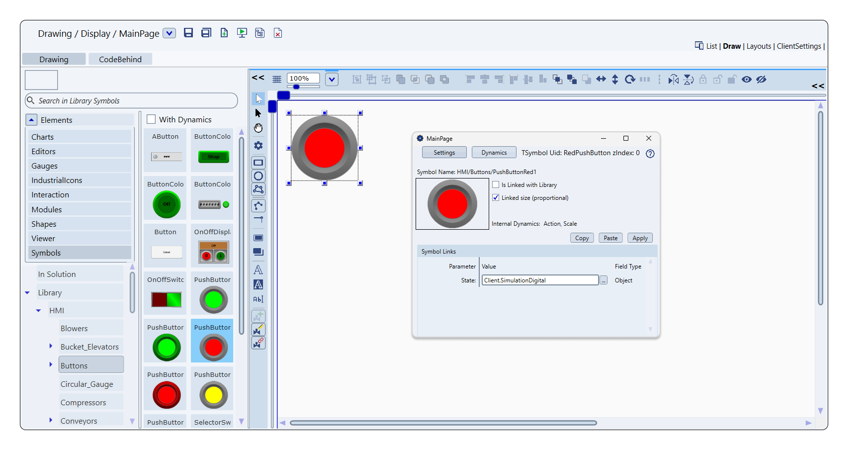Uncheck Linked size (proportional)

tap(496, 197)
